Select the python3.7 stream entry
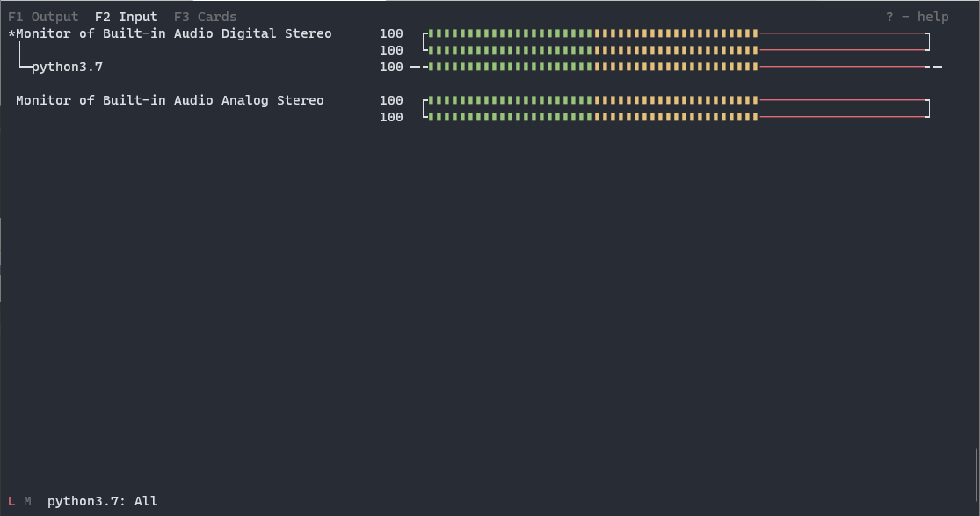 (x=67, y=67)
